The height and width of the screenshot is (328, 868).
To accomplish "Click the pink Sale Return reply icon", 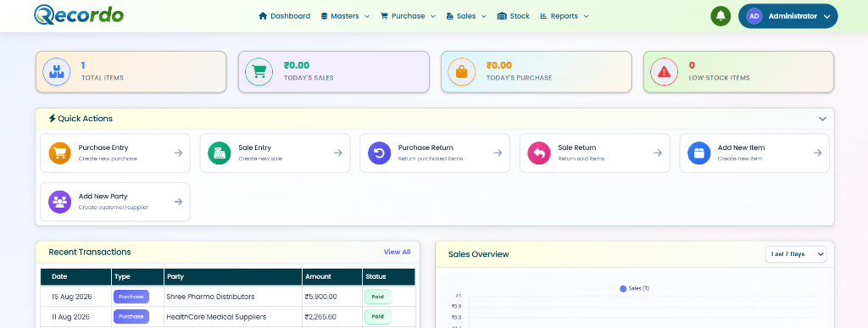I will pos(539,153).
